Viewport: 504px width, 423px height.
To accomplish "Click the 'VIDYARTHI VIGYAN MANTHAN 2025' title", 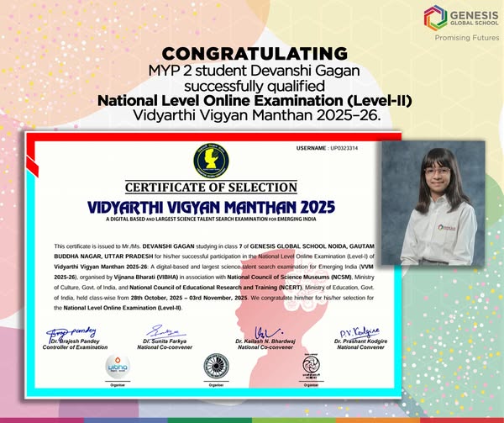I will tap(211, 206).
